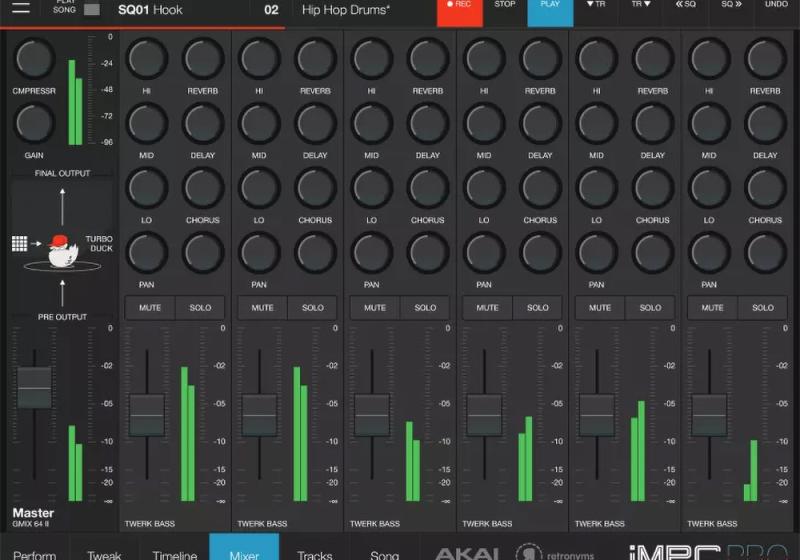
Task: Click the first channel's volume fader handle
Action: point(147,415)
